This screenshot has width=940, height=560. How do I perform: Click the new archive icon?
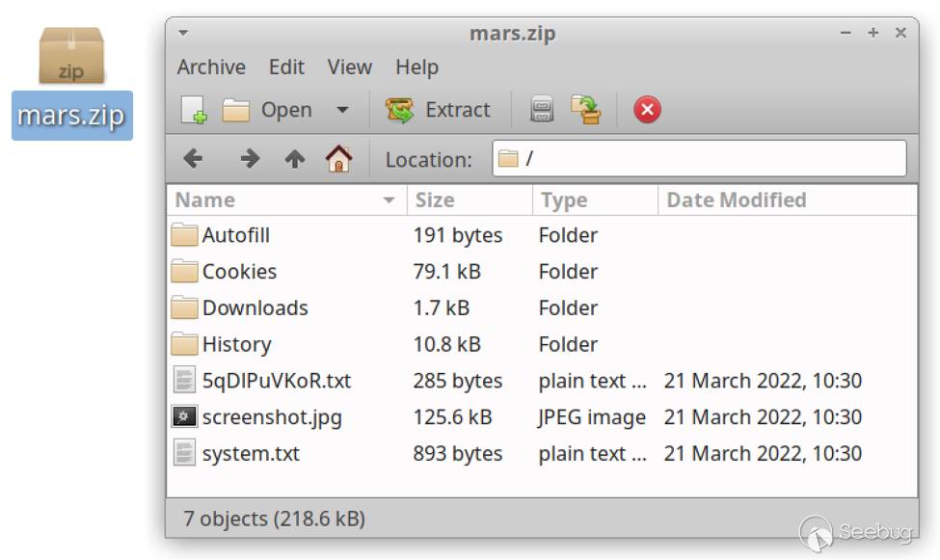click(195, 110)
